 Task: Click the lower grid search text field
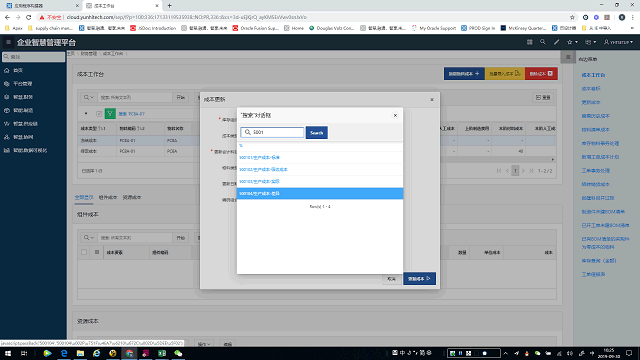pyautogui.click(x=135, y=238)
